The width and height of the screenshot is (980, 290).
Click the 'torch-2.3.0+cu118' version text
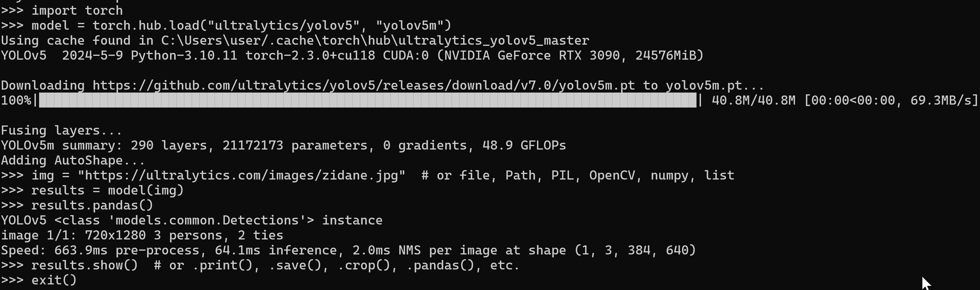click(x=310, y=56)
